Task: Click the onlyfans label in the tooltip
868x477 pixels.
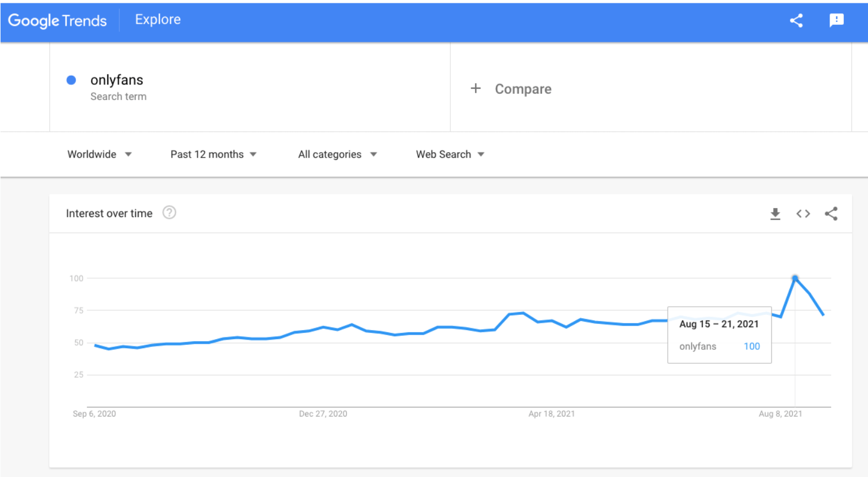Action: pos(697,346)
